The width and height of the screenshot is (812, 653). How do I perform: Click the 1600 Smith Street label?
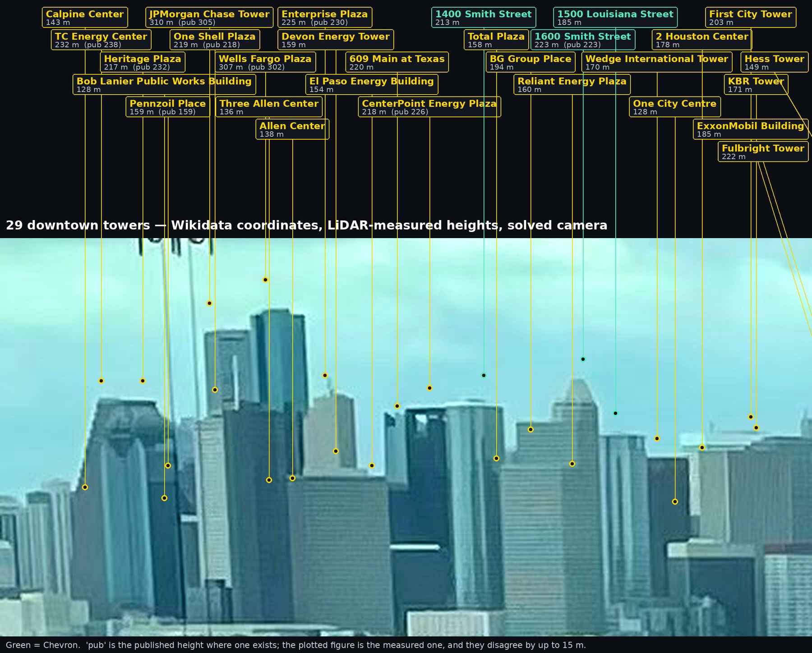(x=583, y=40)
